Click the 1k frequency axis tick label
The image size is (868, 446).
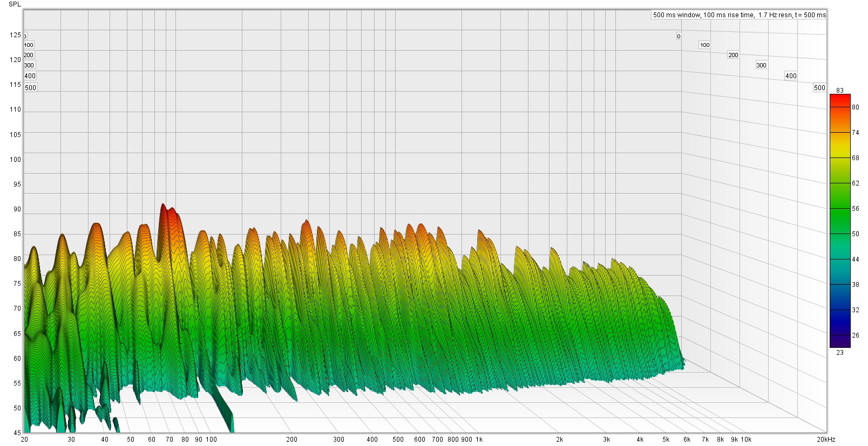pyautogui.click(x=479, y=440)
